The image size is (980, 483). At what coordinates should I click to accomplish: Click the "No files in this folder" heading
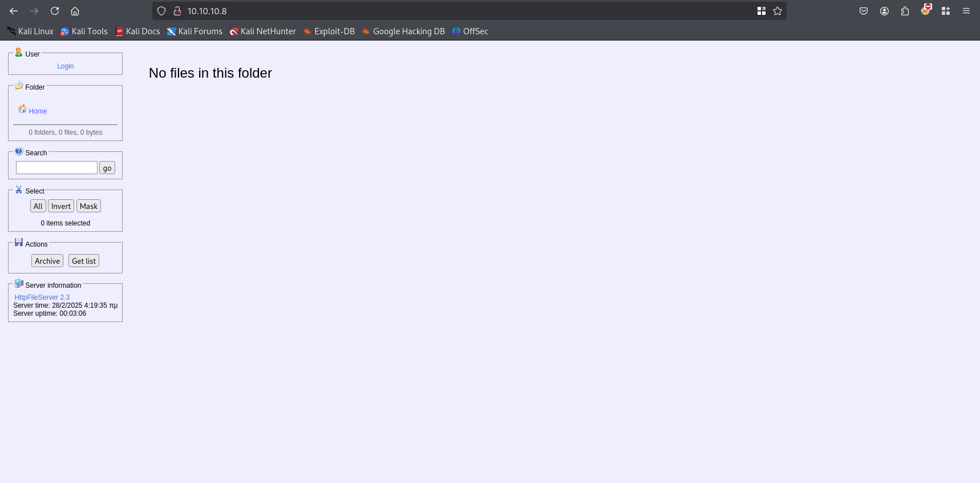tap(210, 73)
